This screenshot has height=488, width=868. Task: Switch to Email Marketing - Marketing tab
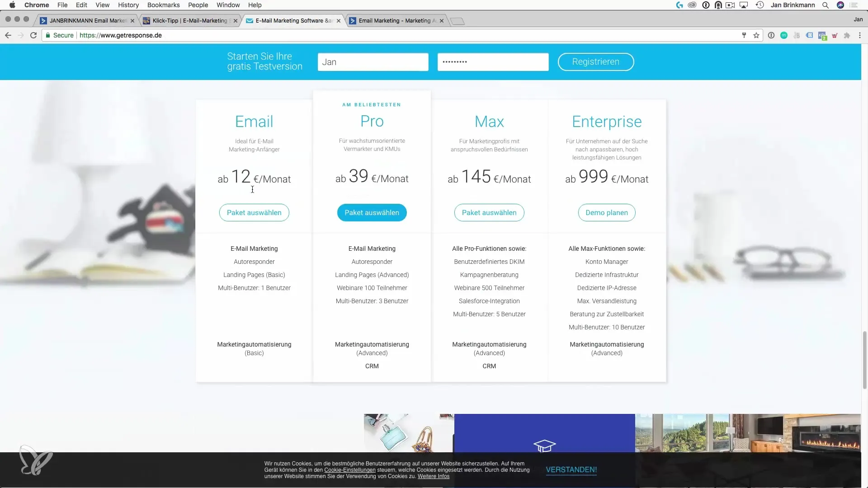(397, 21)
